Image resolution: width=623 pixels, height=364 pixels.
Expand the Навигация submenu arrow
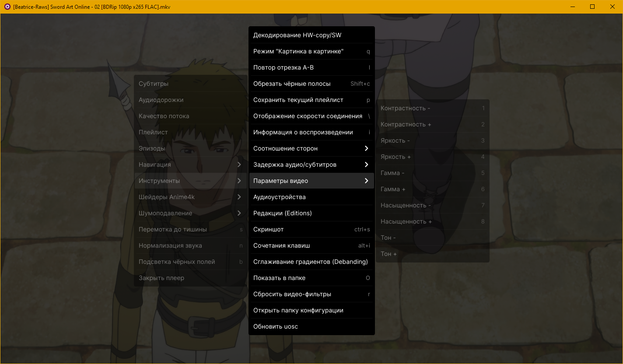click(239, 164)
